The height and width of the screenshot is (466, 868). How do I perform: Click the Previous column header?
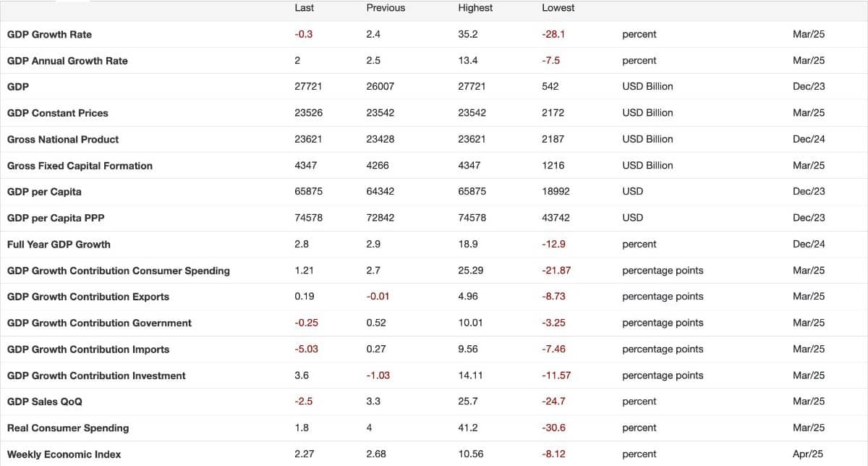click(x=386, y=8)
